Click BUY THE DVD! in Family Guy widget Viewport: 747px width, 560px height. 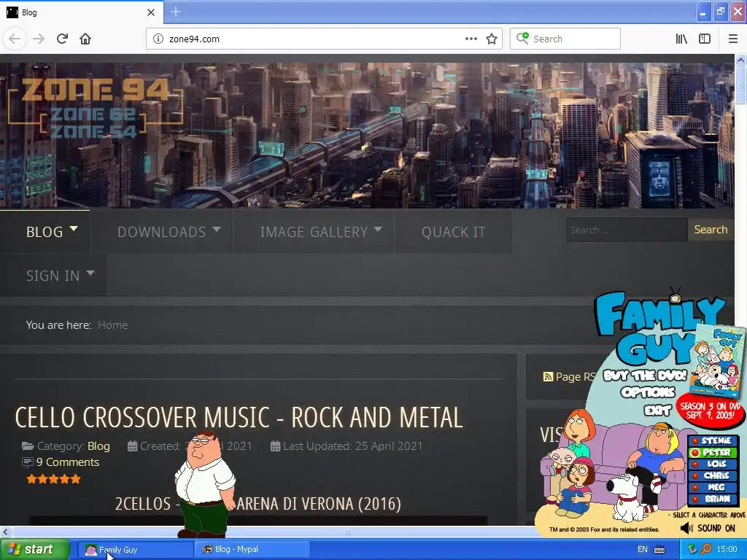point(646,376)
